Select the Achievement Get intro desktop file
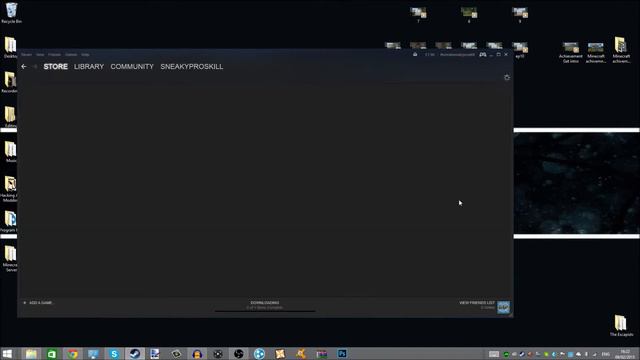The height and width of the screenshot is (360, 640). click(x=571, y=53)
